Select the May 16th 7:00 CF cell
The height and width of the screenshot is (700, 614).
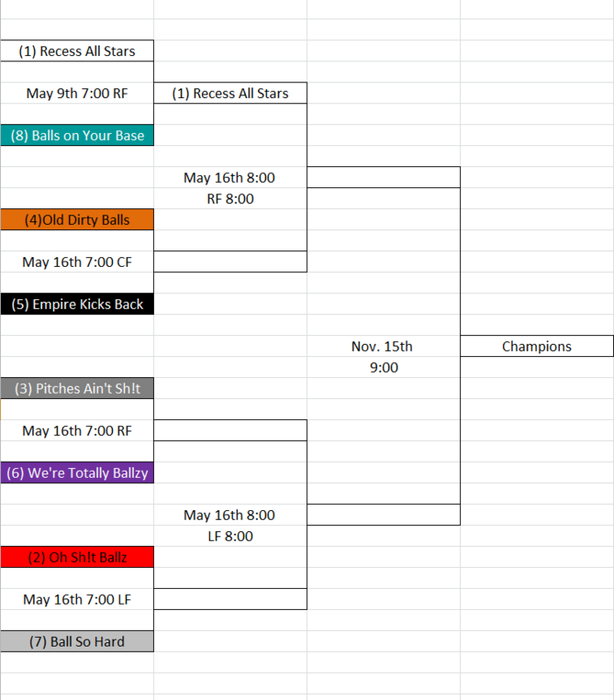pyautogui.click(x=77, y=262)
